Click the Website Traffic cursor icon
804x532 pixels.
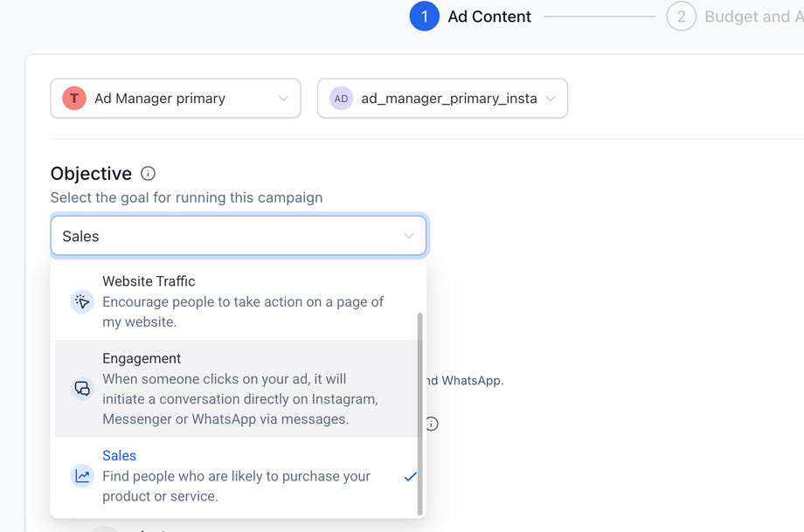pyautogui.click(x=82, y=301)
